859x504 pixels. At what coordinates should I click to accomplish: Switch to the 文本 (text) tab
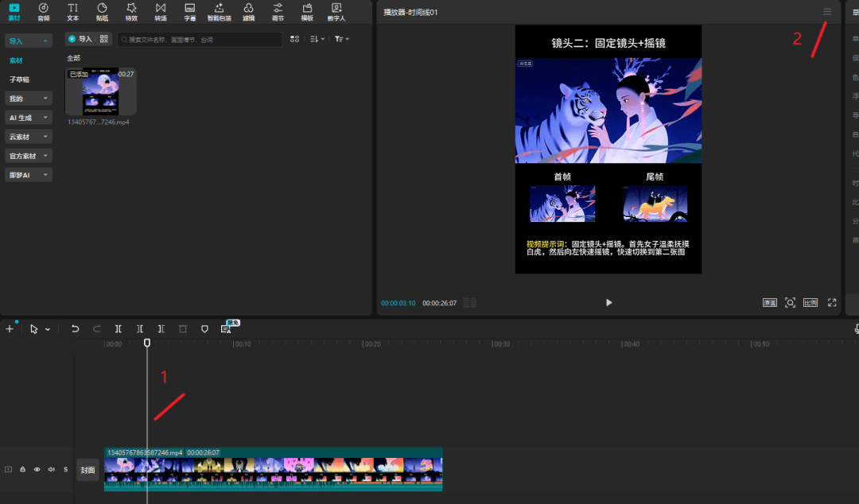point(73,11)
